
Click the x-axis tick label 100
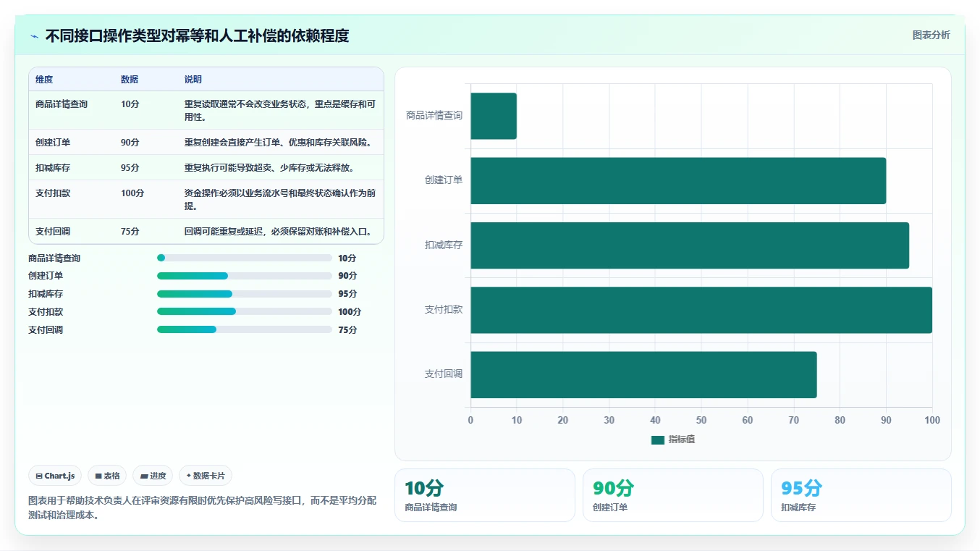[932, 420]
